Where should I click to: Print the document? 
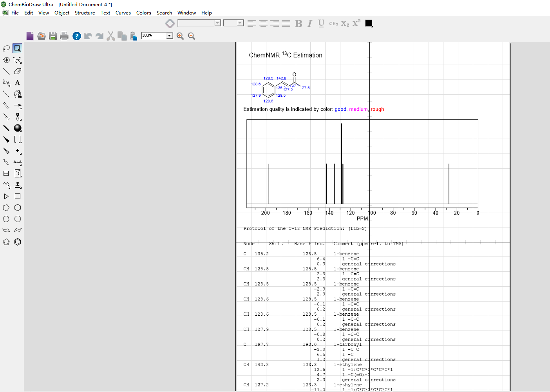[x=64, y=36]
